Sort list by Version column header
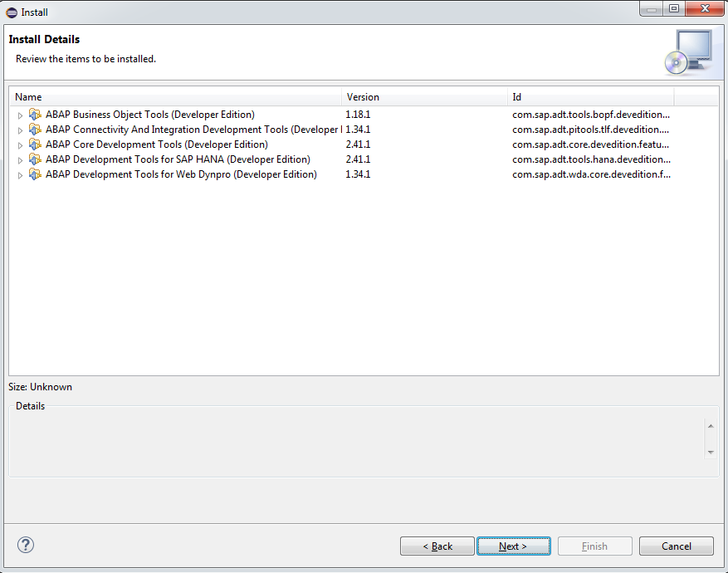This screenshot has height=573, width=728. click(424, 97)
